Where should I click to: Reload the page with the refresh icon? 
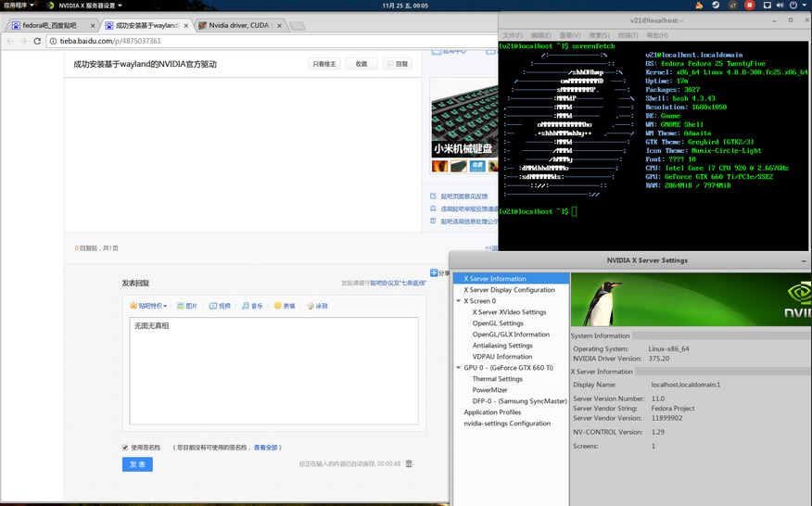[37, 41]
